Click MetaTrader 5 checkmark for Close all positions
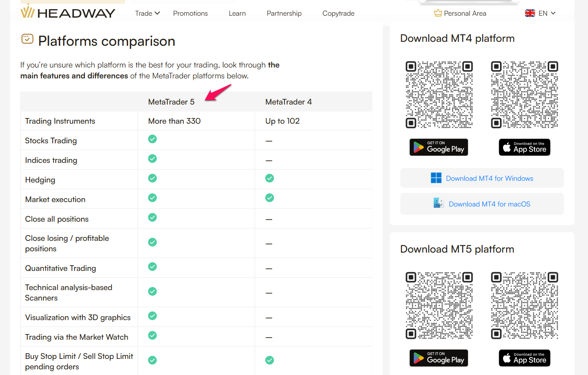The image size is (588, 375). pos(152,217)
